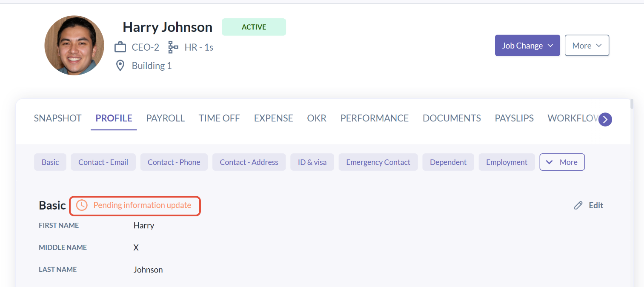
Task: Click the Pending information update link
Action: [142, 205]
